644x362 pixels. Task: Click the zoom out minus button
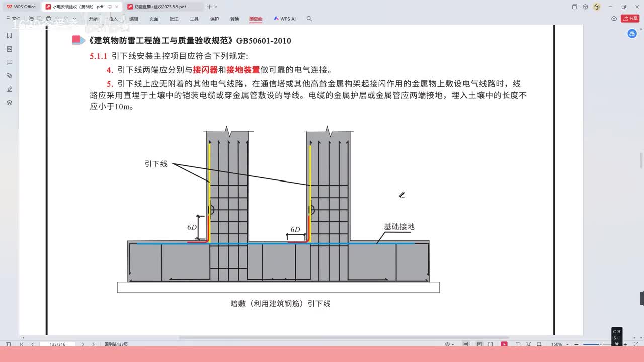click(x=575, y=344)
